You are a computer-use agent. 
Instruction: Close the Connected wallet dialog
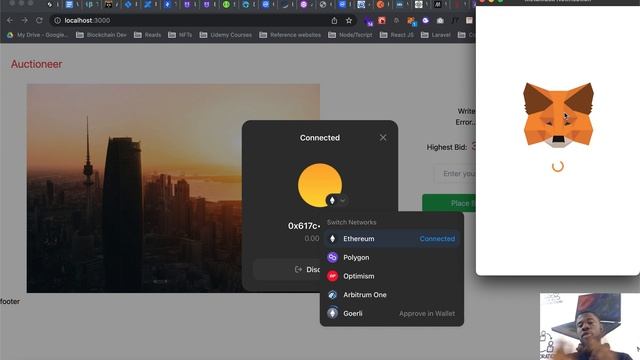point(383,138)
